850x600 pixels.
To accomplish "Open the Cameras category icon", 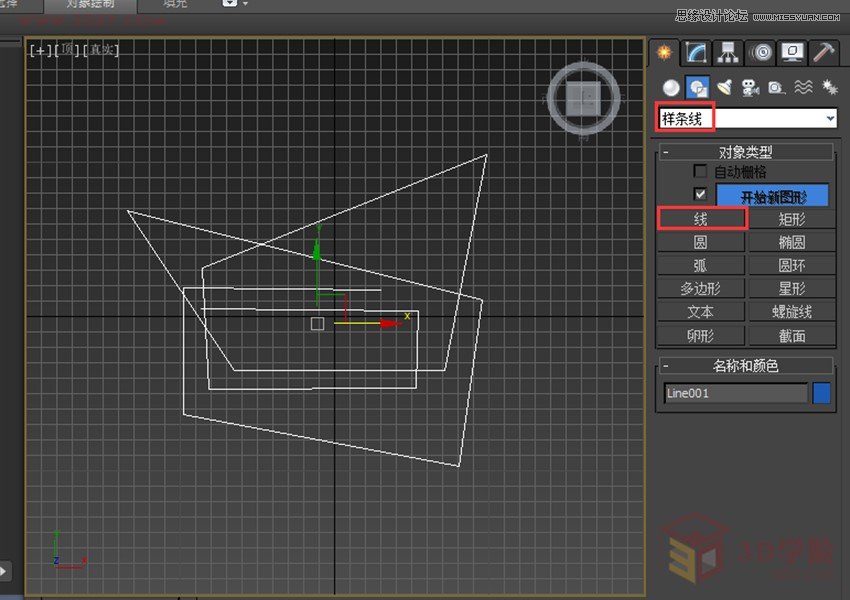I will 751,87.
